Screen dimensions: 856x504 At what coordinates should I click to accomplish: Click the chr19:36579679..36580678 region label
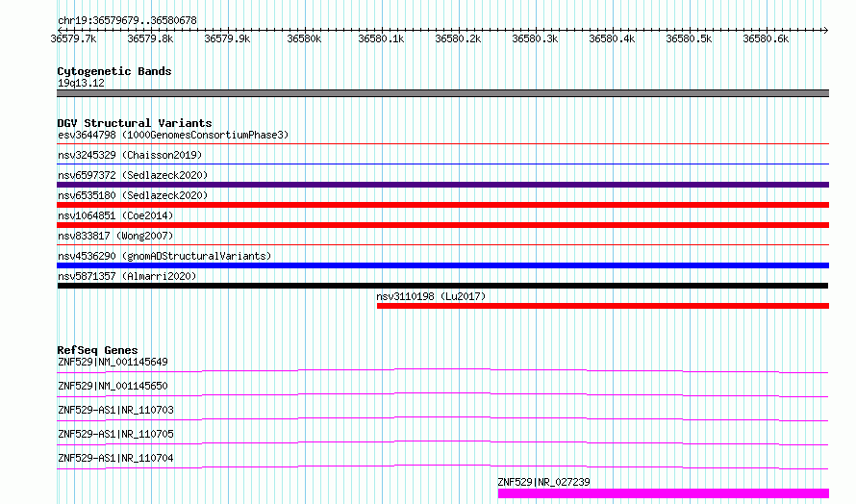pyautogui.click(x=127, y=20)
